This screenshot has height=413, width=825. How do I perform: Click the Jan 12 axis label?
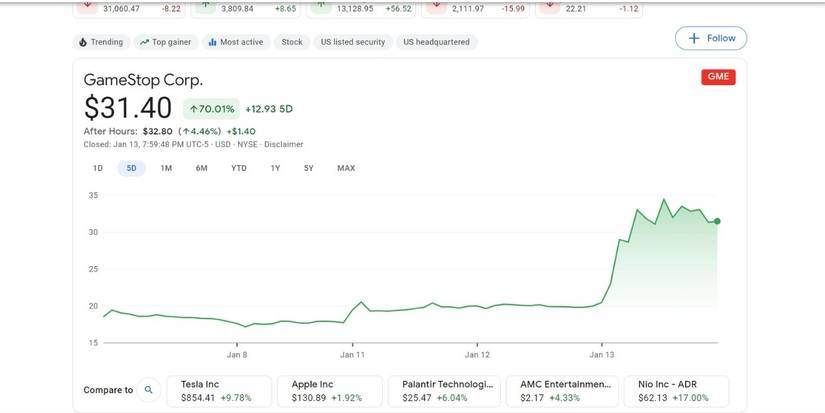tap(477, 355)
